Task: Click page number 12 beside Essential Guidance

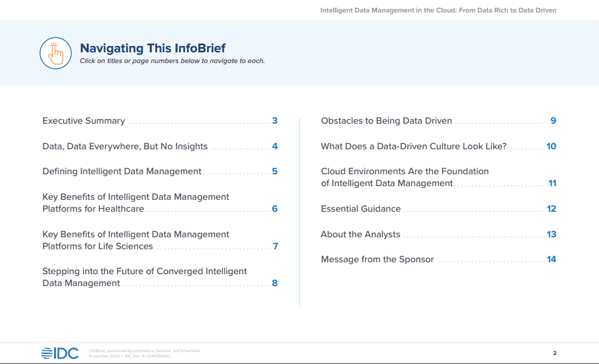Action: point(551,209)
